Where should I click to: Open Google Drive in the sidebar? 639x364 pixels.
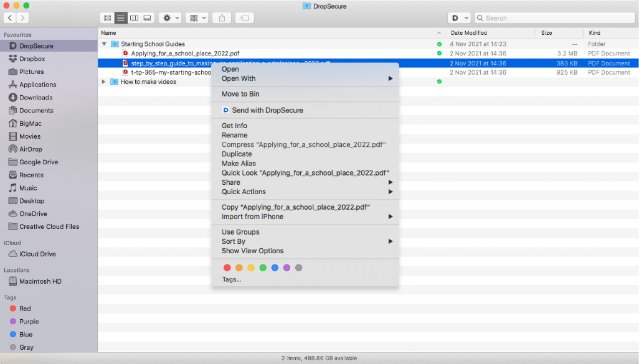(x=49, y=162)
